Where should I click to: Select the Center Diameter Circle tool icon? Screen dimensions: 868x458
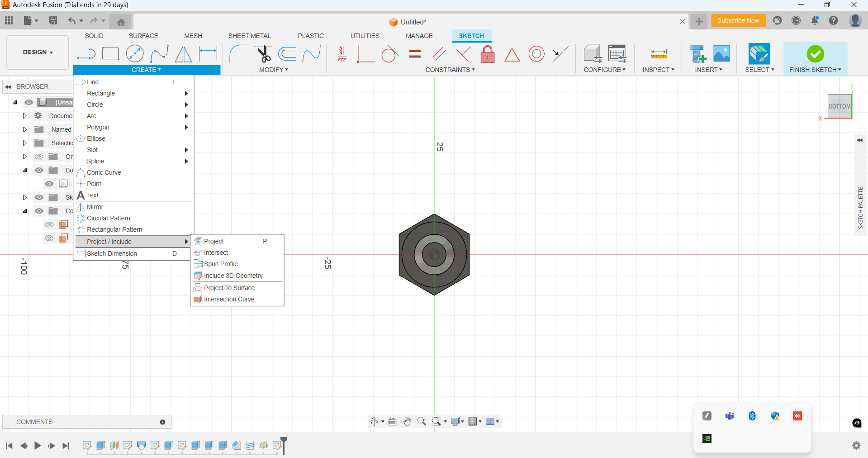(x=135, y=54)
